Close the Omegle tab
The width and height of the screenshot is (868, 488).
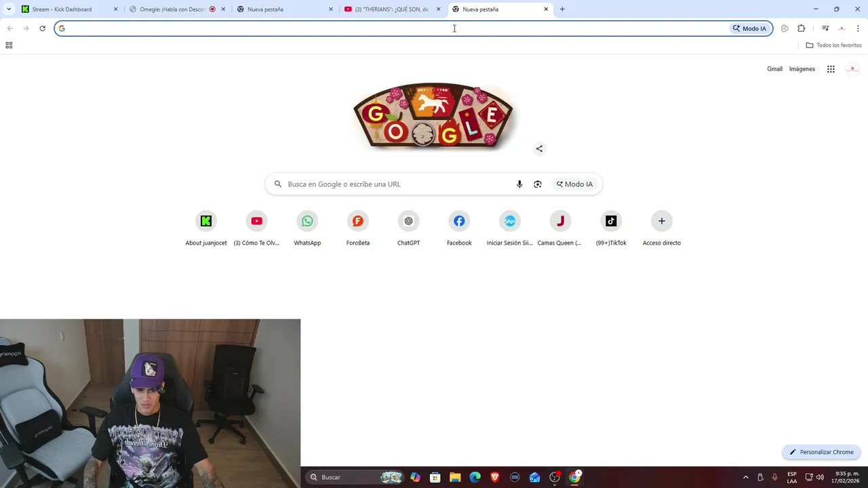223,9
